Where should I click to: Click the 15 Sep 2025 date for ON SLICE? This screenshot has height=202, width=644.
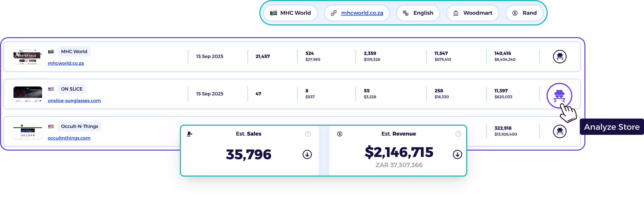210,94
